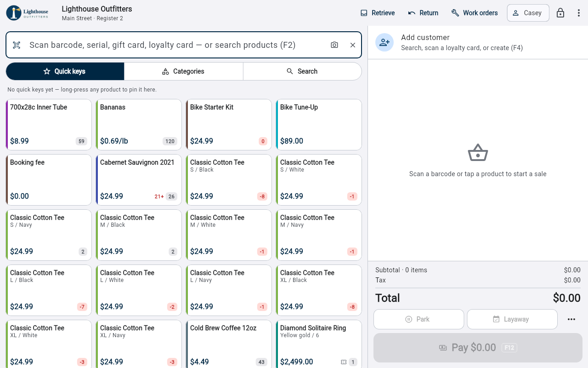Add Classic Cotton Tee S / White

pyautogui.click(x=319, y=180)
